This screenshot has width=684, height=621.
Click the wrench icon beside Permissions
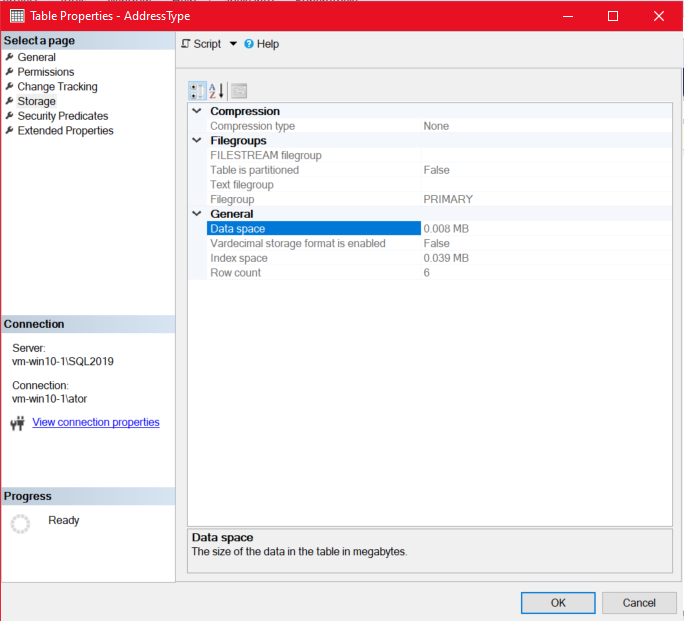pos(9,72)
